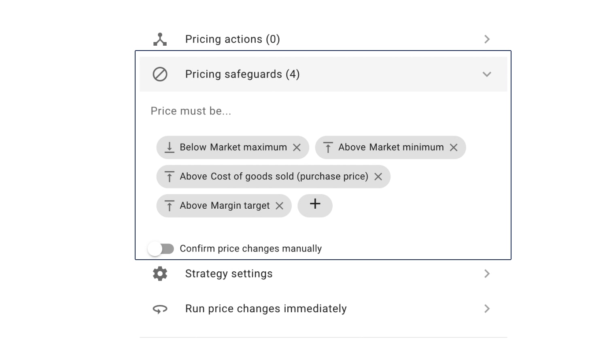Click the Below Market maximum down-arrow icon
This screenshot has height=364, width=607.
(170, 148)
